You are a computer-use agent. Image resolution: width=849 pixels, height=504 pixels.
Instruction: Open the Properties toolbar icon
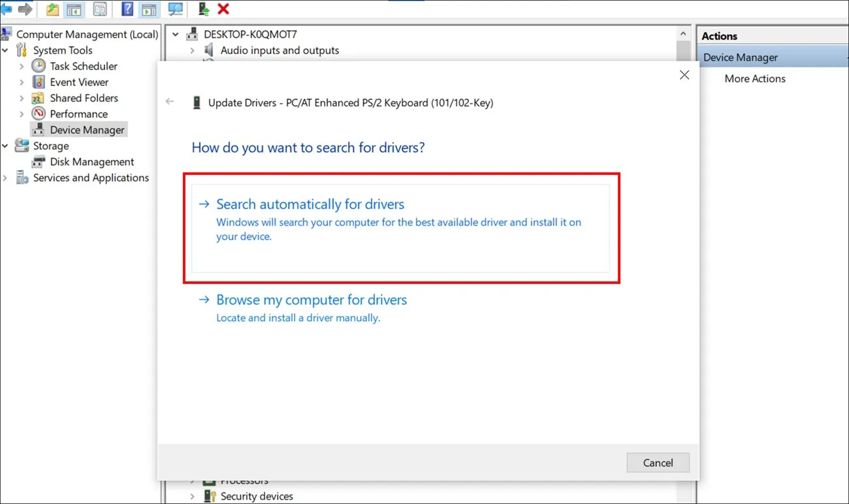(x=100, y=9)
